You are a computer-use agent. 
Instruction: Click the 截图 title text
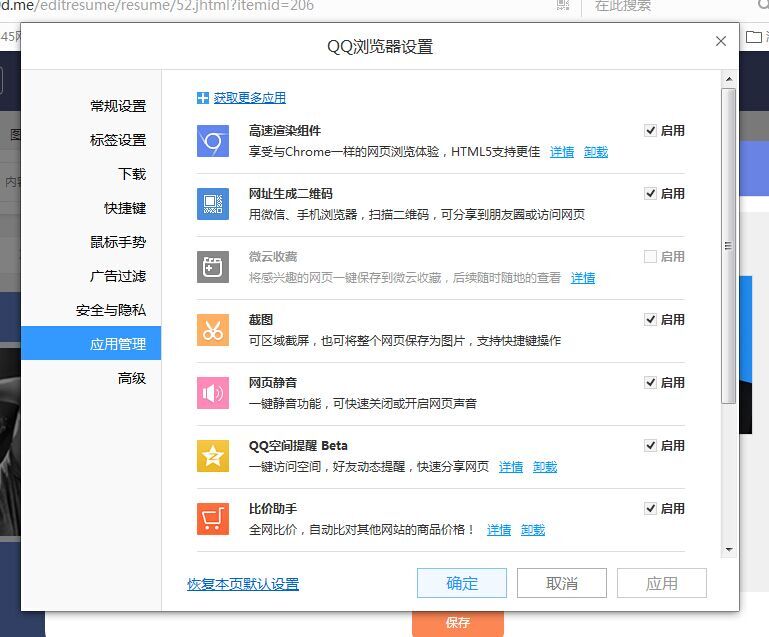(x=261, y=320)
